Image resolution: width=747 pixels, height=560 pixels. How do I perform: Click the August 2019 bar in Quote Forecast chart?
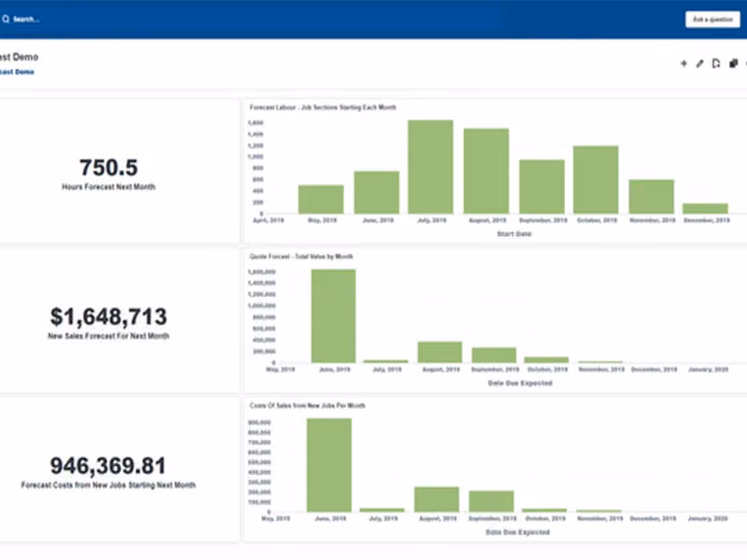tap(440, 353)
